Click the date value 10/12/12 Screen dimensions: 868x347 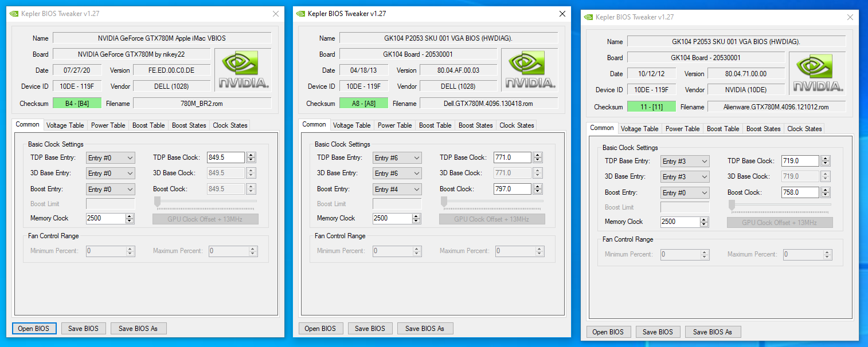pyautogui.click(x=651, y=74)
